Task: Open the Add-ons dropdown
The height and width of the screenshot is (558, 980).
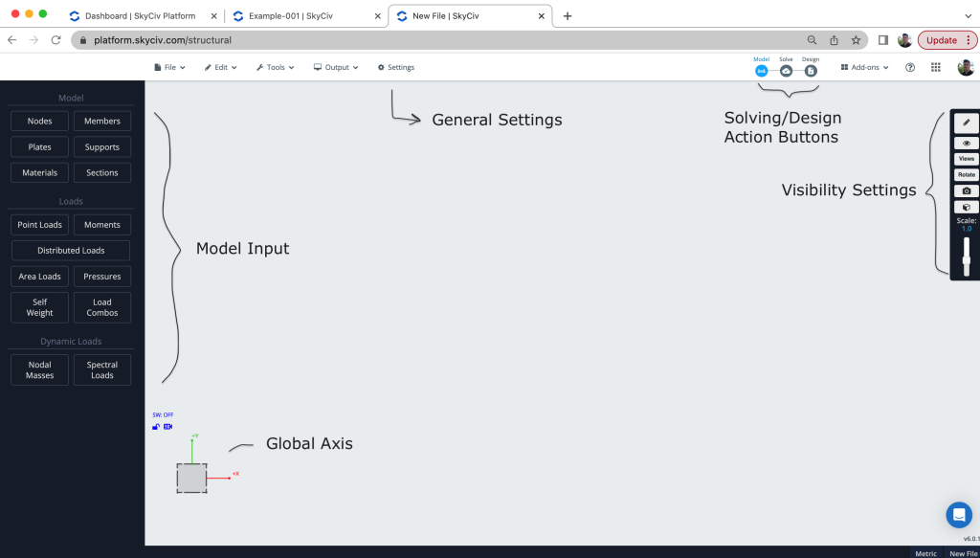Action: (x=865, y=68)
